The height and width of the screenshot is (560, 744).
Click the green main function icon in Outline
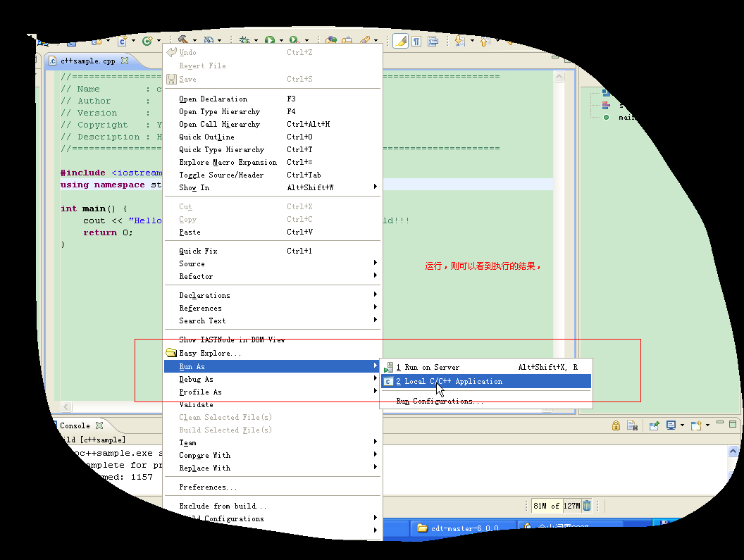tap(606, 117)
